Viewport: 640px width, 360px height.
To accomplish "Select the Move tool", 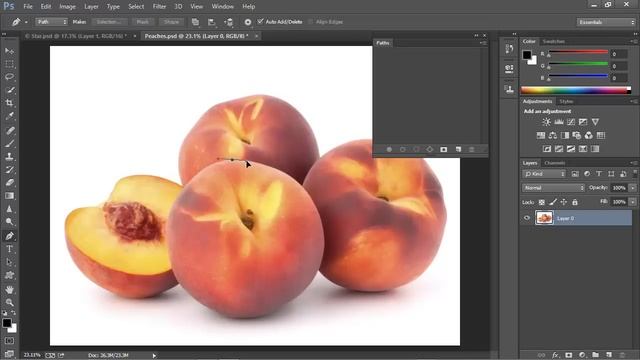I will click(9, 51).
